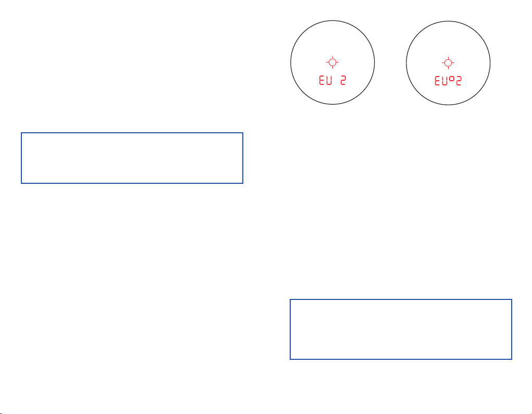The height and width of the screenshot is (414, 532).
Task: Select letter E in the left display readout
Action: [321, 80]
